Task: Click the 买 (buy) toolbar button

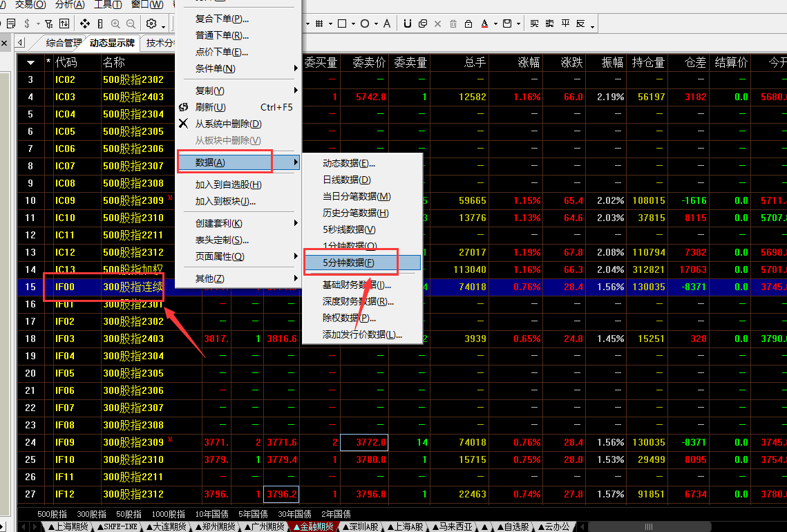Action: (534, 23)
